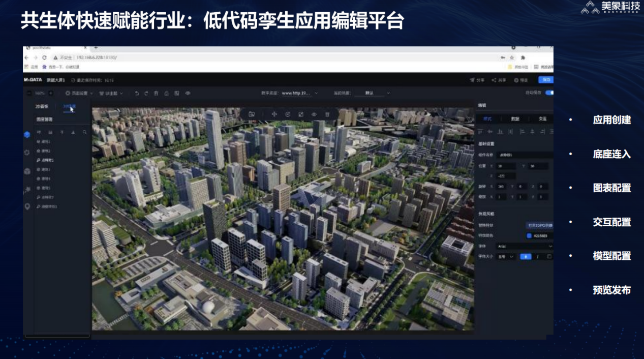Toggle bold B button in font settings
This screenshot has width=644, height=359.
click(526, 257)
